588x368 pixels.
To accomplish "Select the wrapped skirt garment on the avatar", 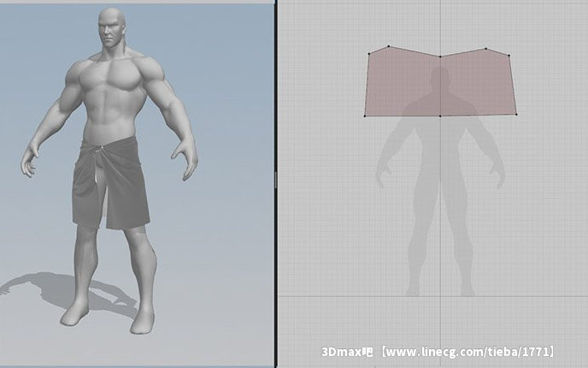I will point(111,183).
